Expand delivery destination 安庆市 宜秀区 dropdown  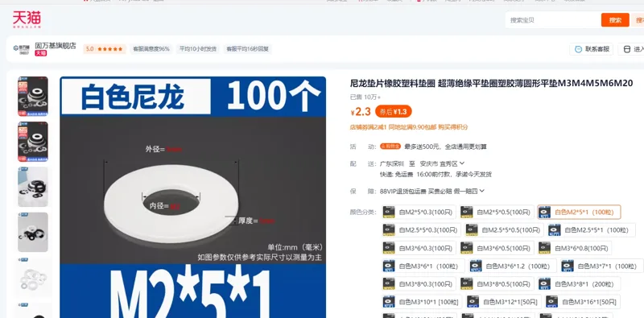pos(442,163)
